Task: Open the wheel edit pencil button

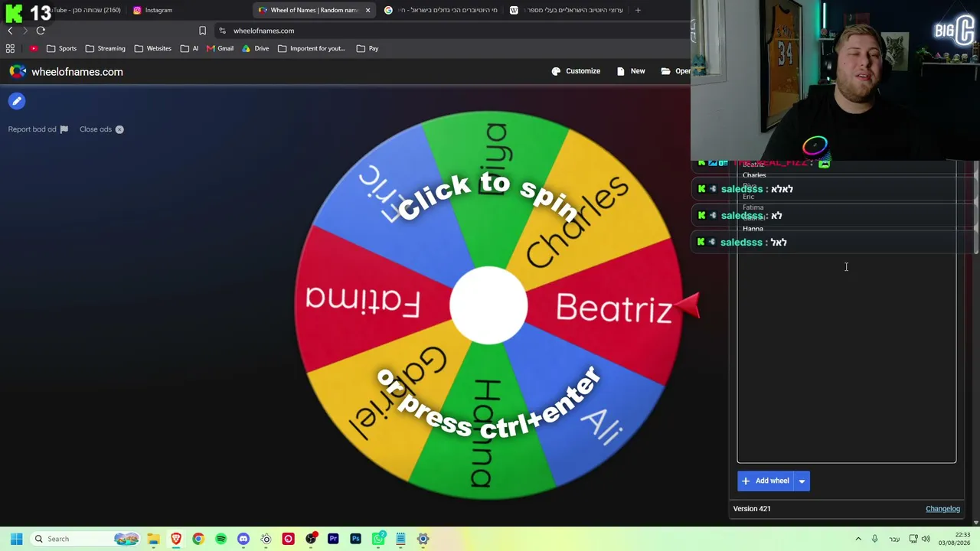Action: [17, 101]
